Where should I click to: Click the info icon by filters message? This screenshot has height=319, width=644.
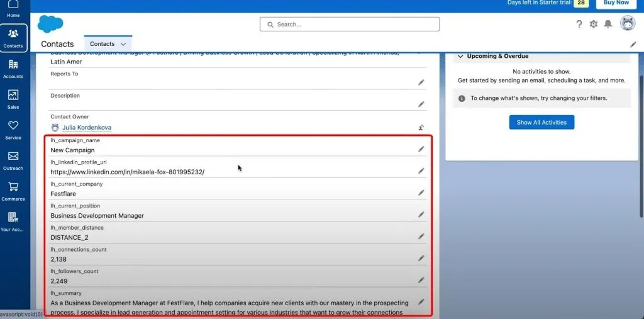[x=462, y=98]
